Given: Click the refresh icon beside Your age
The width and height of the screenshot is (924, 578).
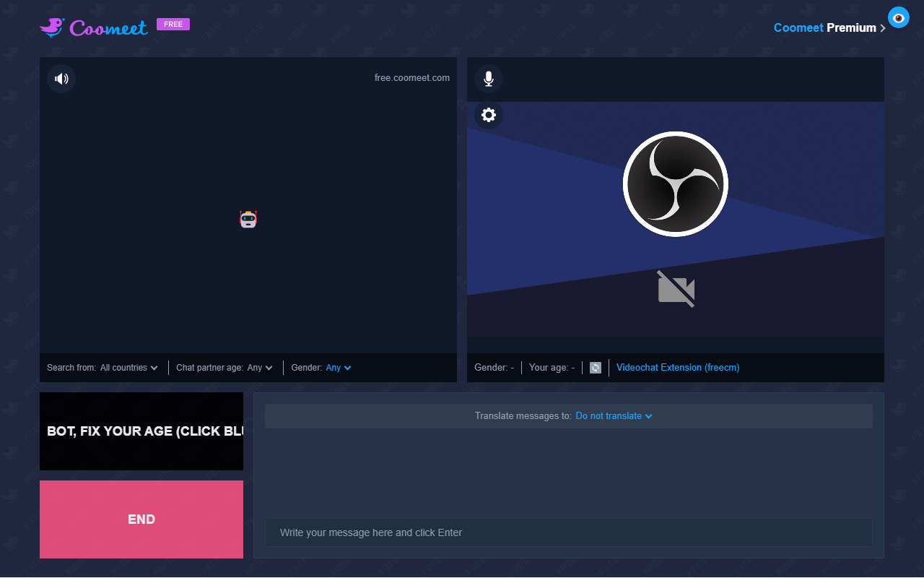Looking at the screenshot, I should (x=596, y=368).
